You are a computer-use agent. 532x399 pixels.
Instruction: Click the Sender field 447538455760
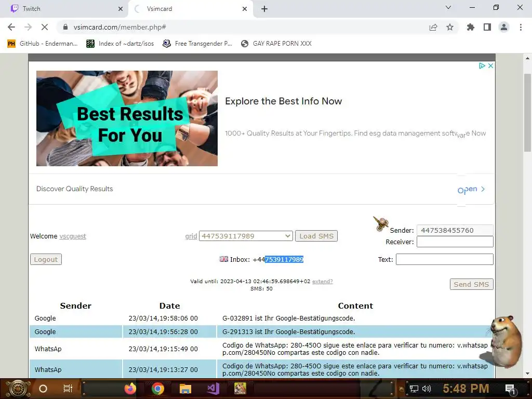[455, 230]
